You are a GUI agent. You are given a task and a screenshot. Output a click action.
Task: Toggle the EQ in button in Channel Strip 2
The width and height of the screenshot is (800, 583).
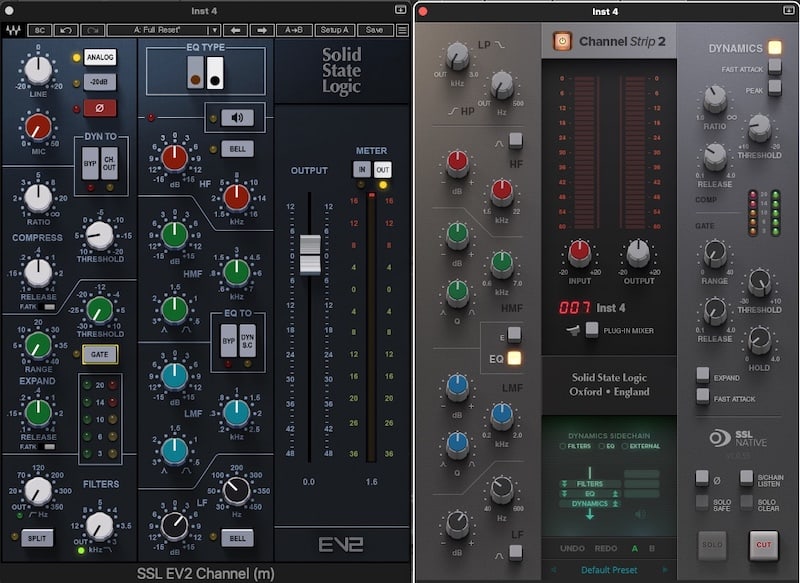pyautogui.click(x=514, y=358)
